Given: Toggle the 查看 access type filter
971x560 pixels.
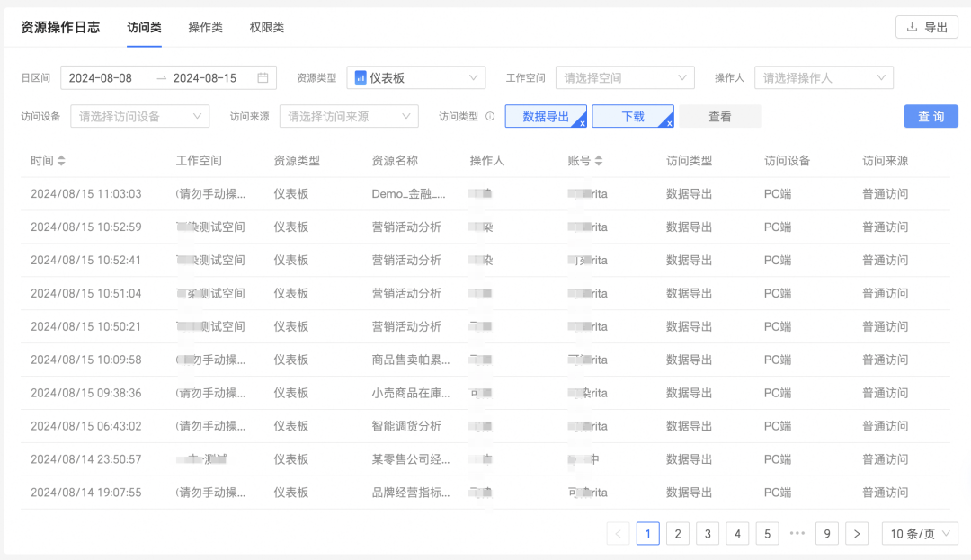Looking at the screenshot, I should [x=719, y=117].
